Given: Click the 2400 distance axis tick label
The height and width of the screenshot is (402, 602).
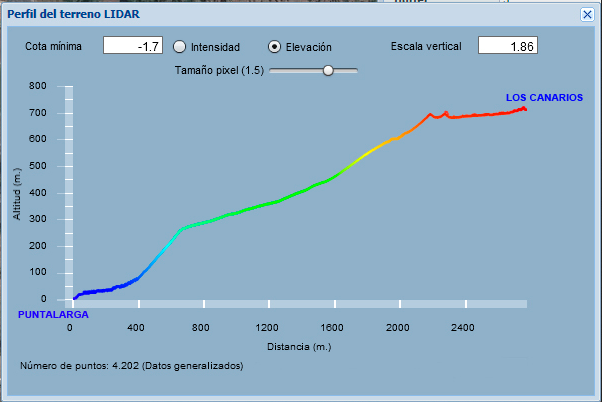Looking at the screenshot, I should click(463, 328).
